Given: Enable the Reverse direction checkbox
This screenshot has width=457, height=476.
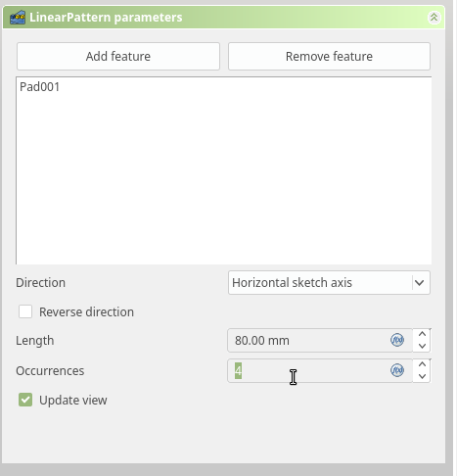Looking at the screenshot, I should [25, 311].
